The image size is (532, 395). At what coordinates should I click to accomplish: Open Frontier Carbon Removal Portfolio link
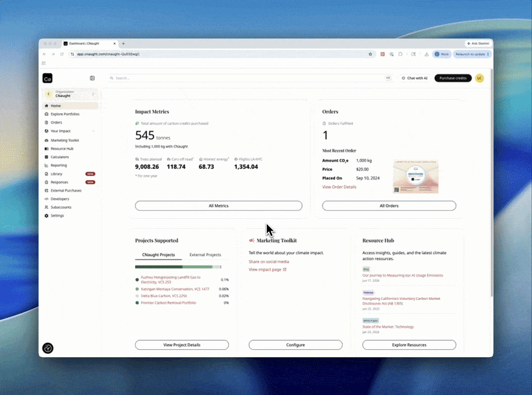point(168,303)
